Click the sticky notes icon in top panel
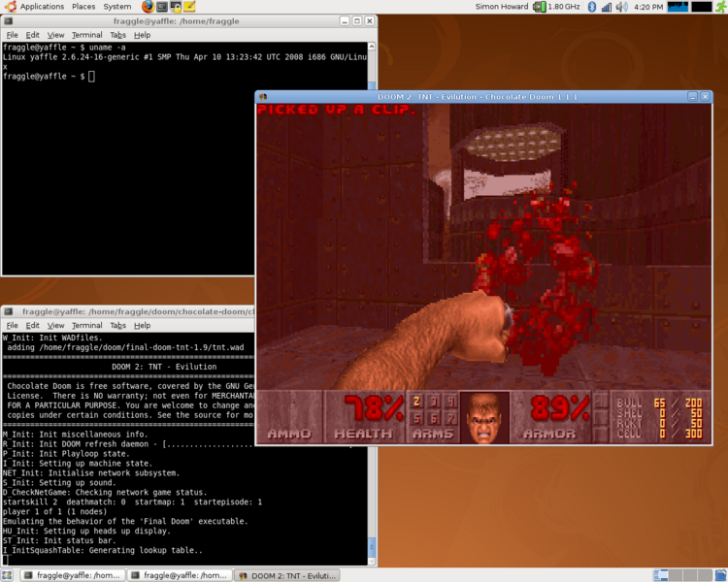728x582 pixels. point(190,7)
